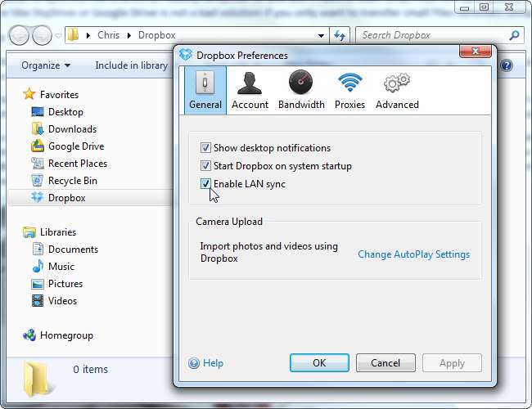Screen dimensions: 532x409
Task: Uncheck Start Dropbox on system startup
Action: coord(205,166)
